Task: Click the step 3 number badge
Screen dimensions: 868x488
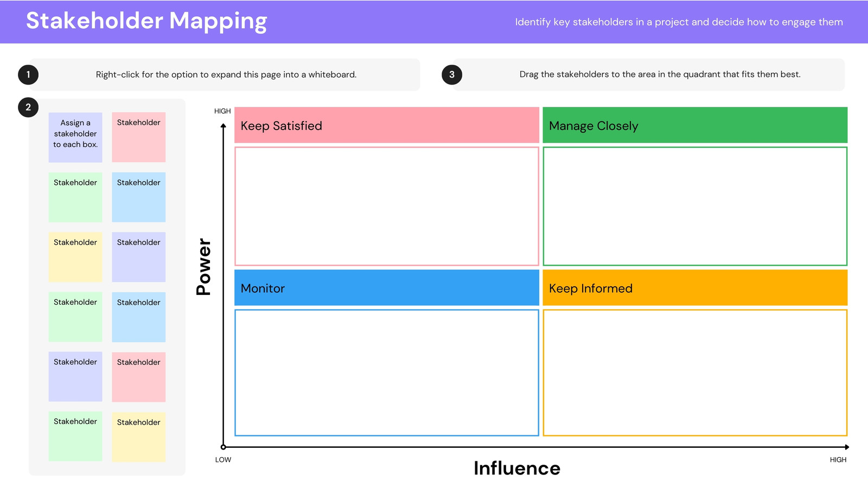Action: click(452, 75)
